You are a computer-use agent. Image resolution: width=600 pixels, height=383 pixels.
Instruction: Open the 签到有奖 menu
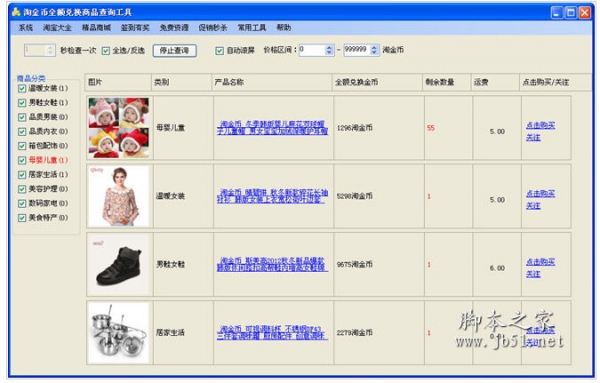pos(135,28)
